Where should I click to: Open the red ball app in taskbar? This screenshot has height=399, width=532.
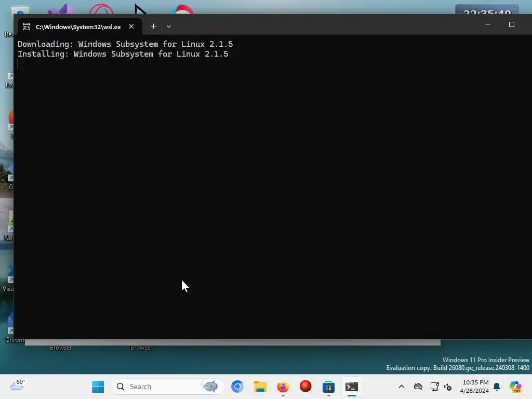(x=305, y=386)
